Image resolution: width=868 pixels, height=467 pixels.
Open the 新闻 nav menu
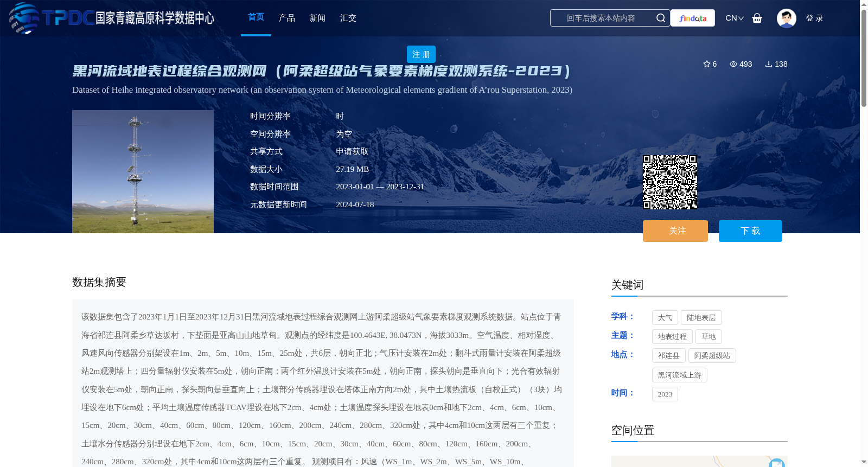pyautogui.click(x=317, y=18)
